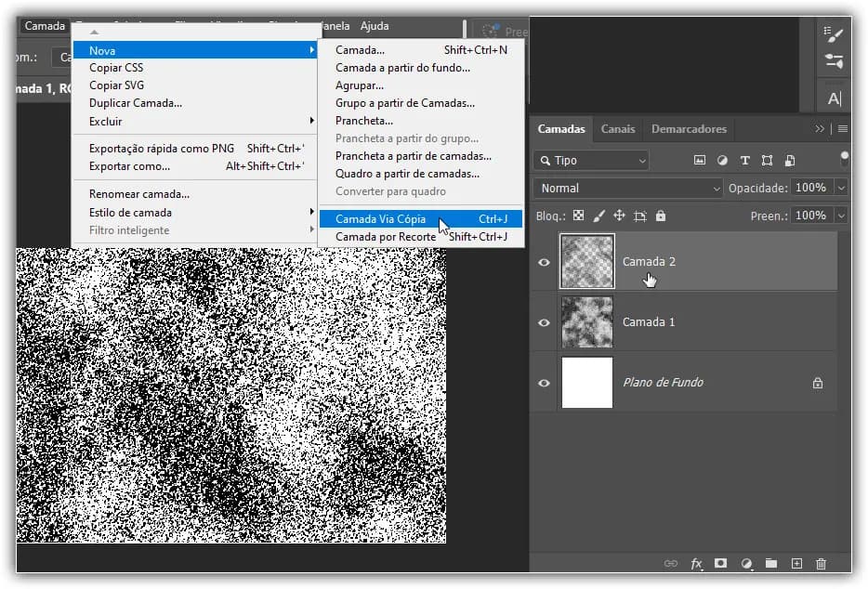The image size is (868, 589).
Task: Choose Quadro a partir de camadas...
Action: pos(407,175)
